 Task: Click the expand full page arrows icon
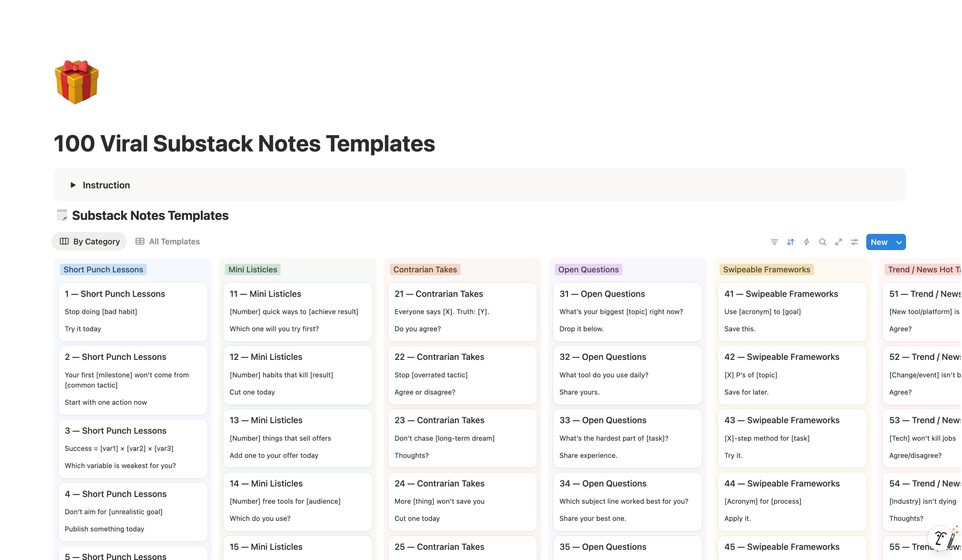coord(839,242)
